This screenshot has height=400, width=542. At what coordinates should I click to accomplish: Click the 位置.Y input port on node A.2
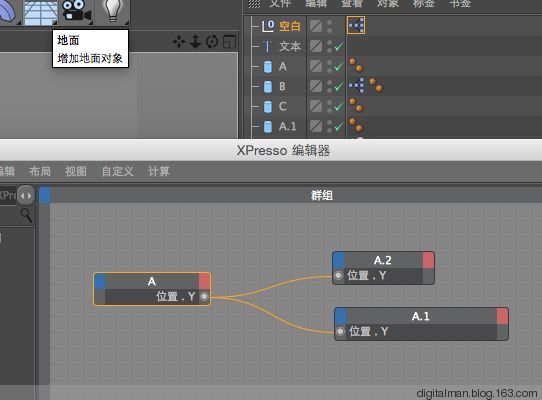(338, 276)
